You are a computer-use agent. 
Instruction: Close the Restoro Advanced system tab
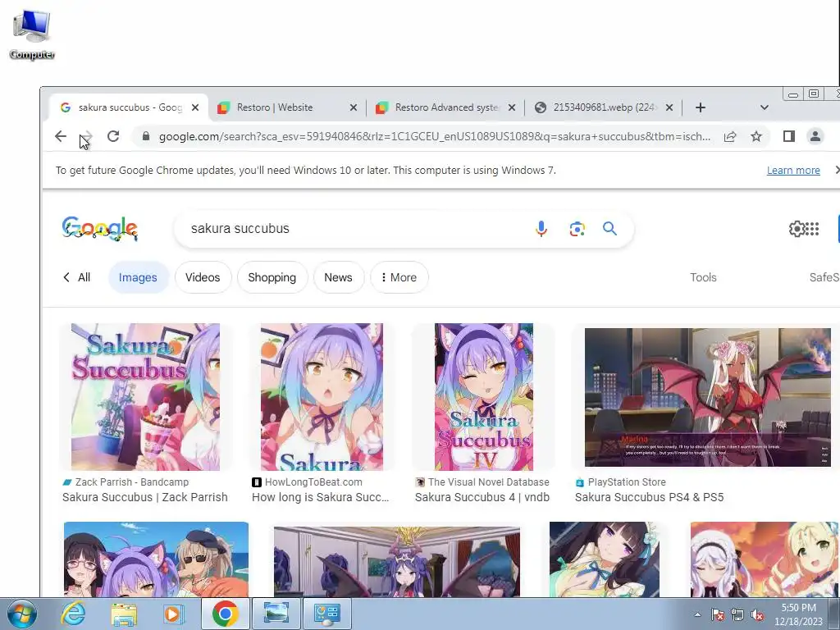[x=512, y=107]
